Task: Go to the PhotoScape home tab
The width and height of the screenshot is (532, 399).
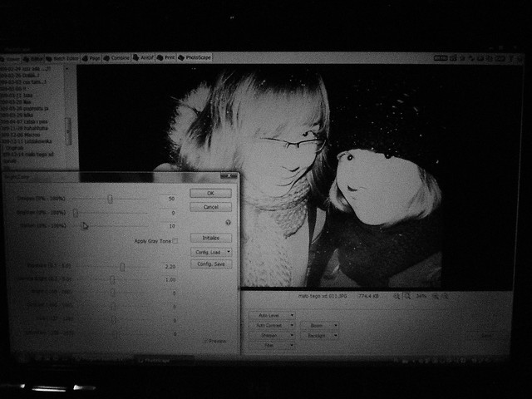Action: [195, 57]
